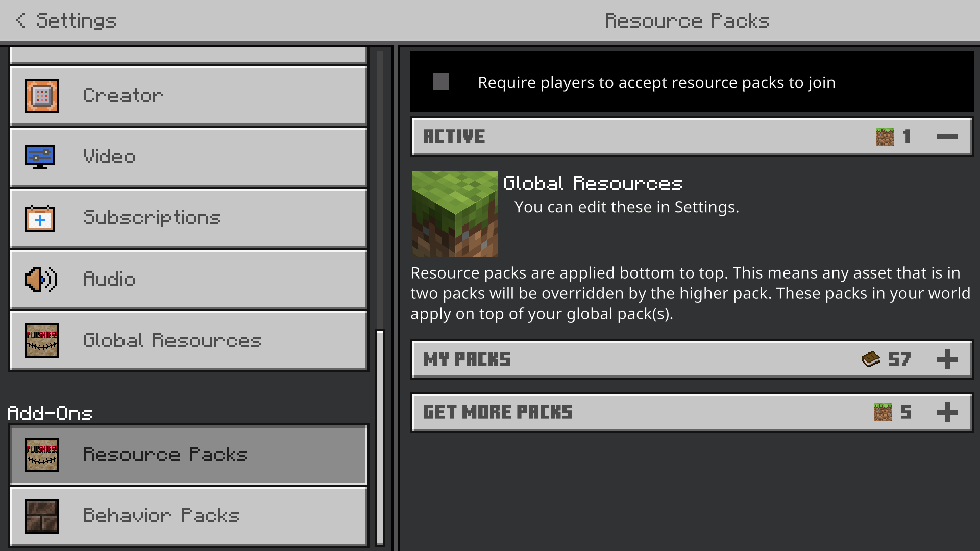Viewport: 980px width, 551px height.
Task: Click the Subscriptions calendar icon
Action: click(40, 218)
